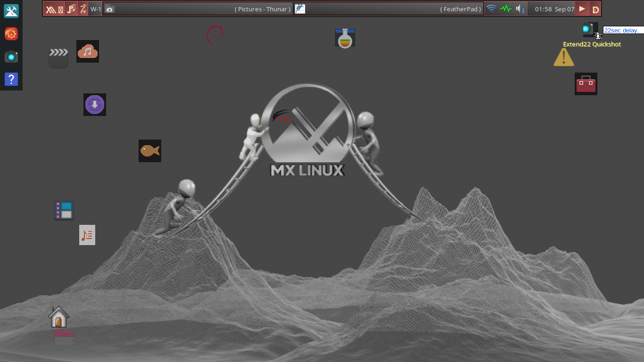The image size is (644, 362).
Task: Select the music cloud desktop icon
Action: click(x=88, y=51)
